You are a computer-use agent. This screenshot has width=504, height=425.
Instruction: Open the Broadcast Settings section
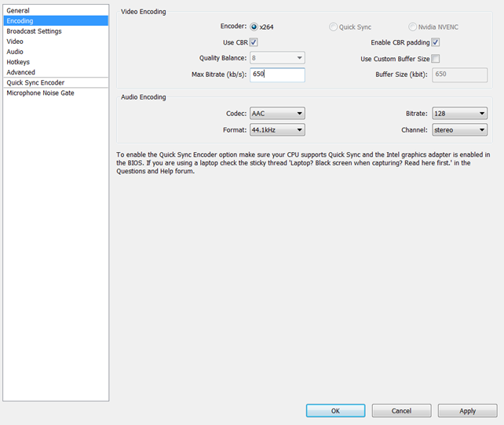tap(56, 31)
